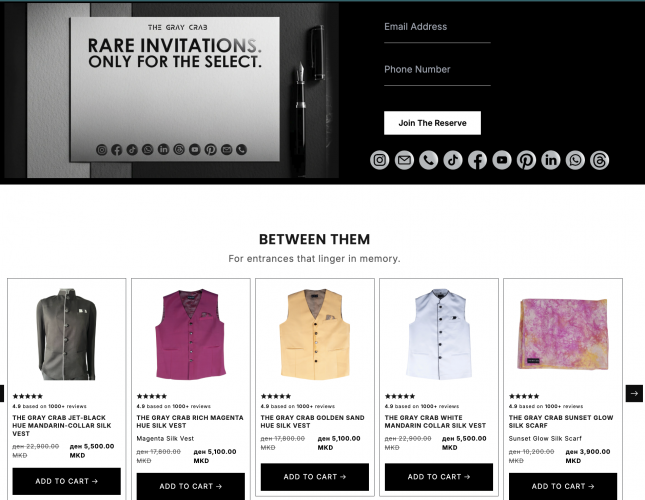Open the large Pinterest social icon
The height and width of the screenshot is (500, 645).
(x=526, y=160)
